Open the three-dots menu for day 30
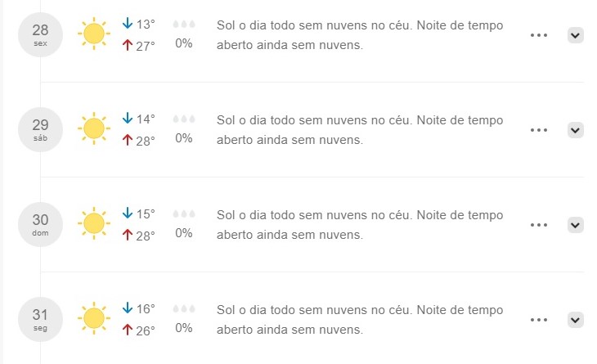The height and width of the screenshot is (364, 597). 539,225
